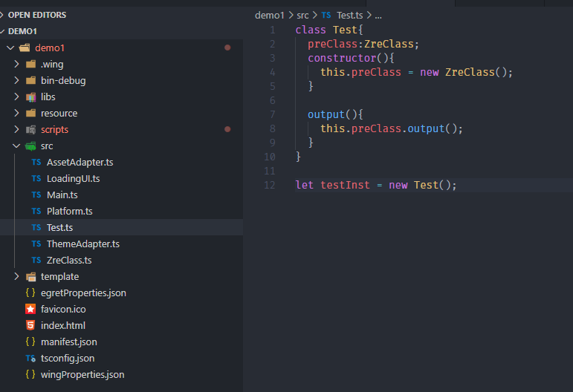Expand the resource folder chevron
The width and height of the screenshot is (573, 392).
(16, 113)
